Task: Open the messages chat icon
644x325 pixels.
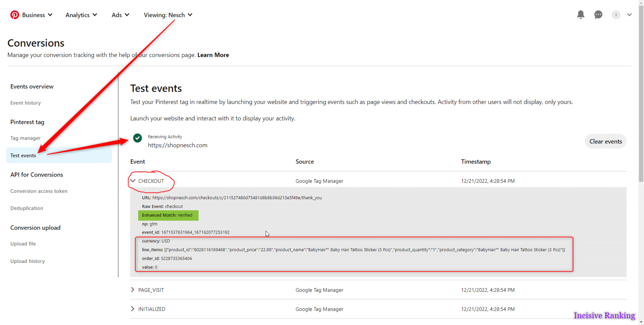Action: click(x=598, y=14)
